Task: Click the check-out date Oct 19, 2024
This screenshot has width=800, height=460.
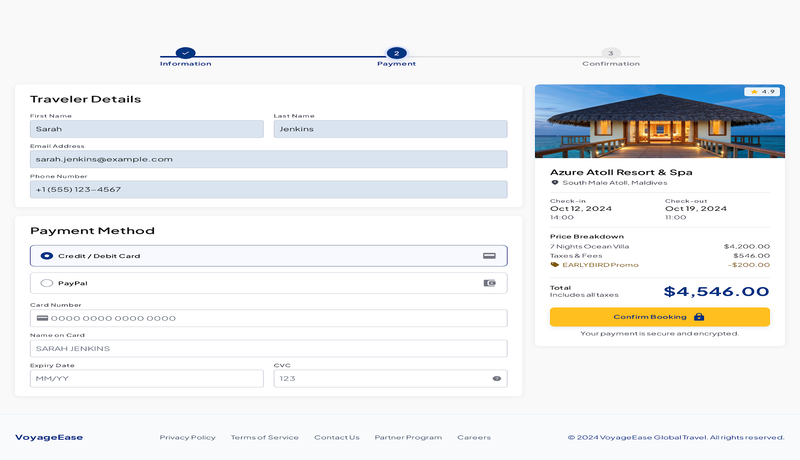Action: 695,209
